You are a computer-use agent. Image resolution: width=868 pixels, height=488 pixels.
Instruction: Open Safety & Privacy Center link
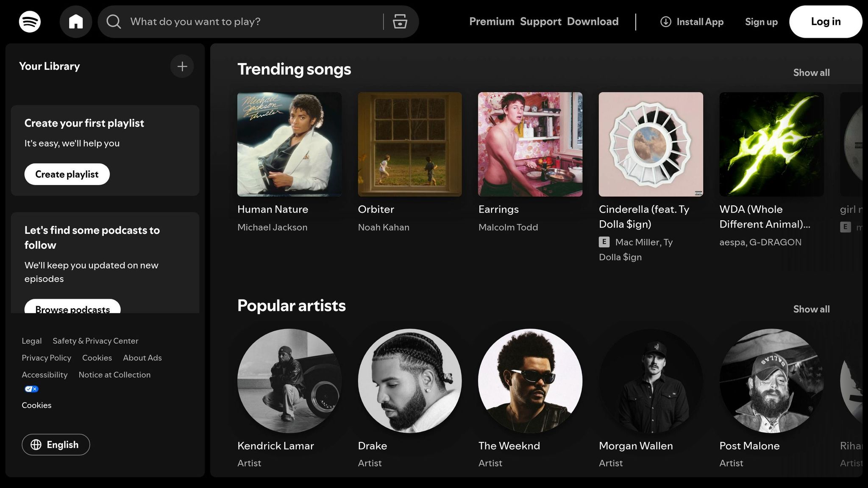(95, 341)
